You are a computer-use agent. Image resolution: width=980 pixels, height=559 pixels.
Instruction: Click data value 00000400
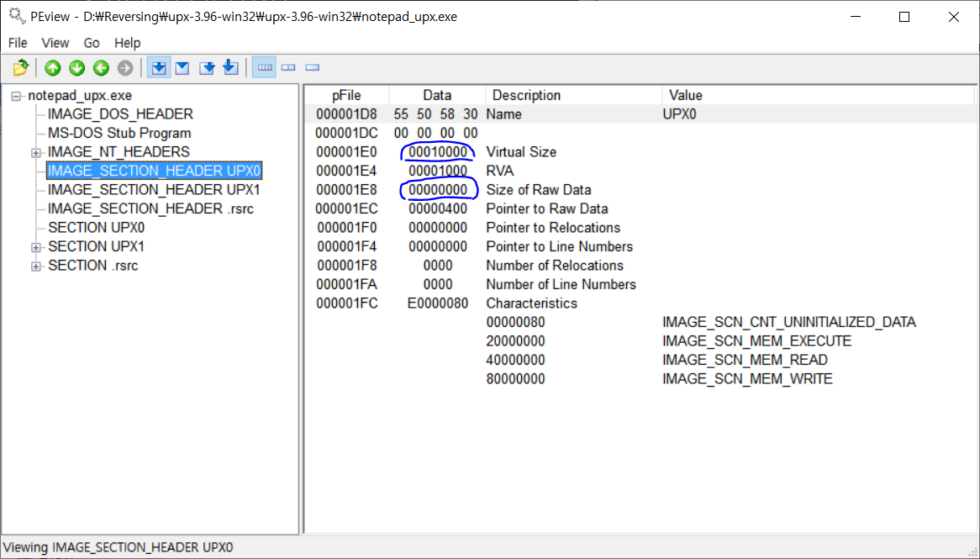(438, 208)
